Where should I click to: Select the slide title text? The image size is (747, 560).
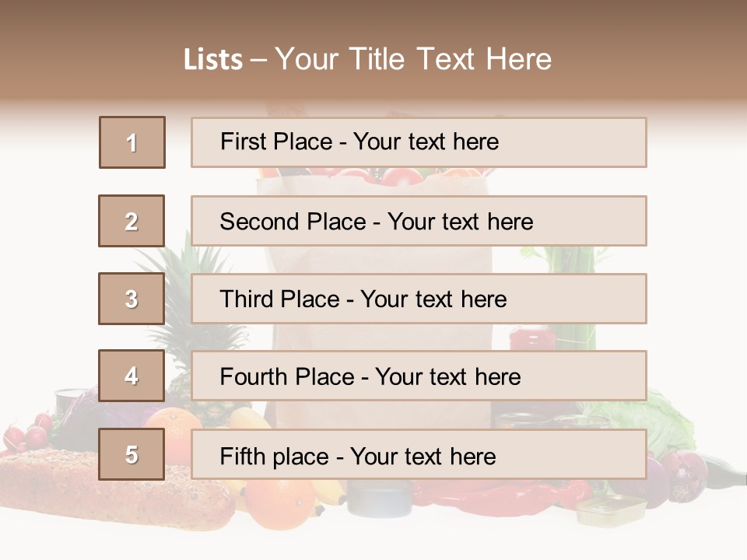click(368, 59)
